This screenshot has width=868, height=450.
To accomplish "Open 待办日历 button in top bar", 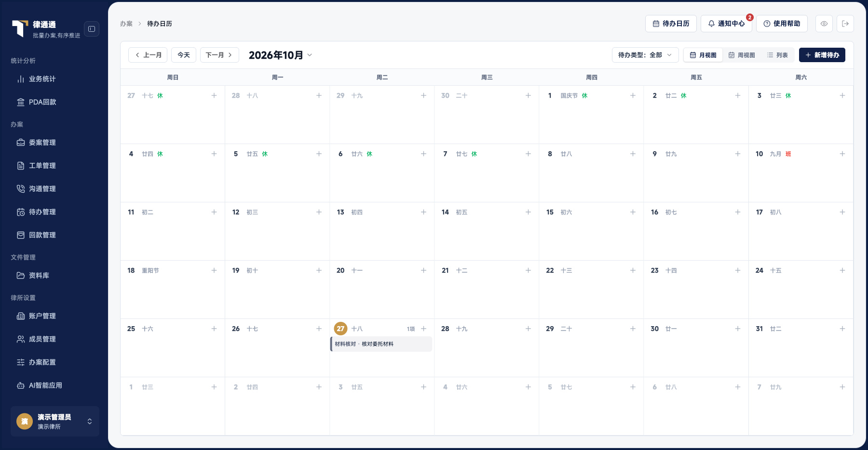I will click(671, 24).
